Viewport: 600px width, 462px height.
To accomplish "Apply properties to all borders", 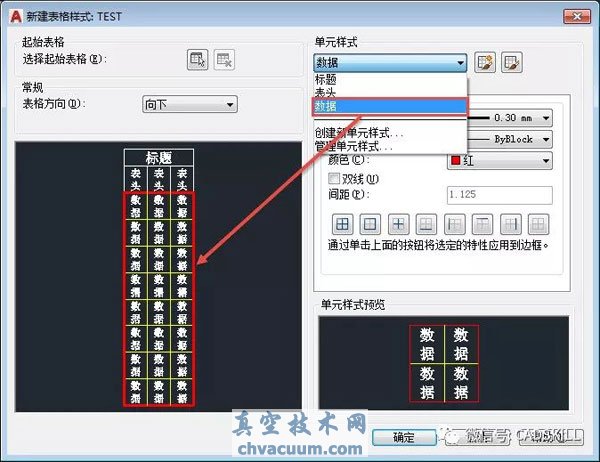I will pos(342,224).
